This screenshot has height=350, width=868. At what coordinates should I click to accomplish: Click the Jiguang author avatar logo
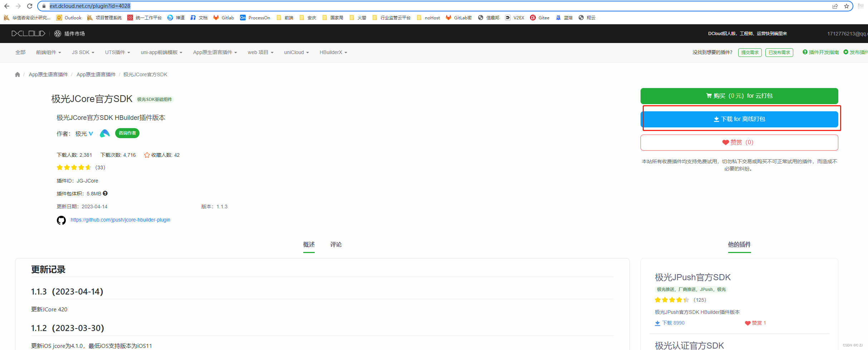coord(104,133)
